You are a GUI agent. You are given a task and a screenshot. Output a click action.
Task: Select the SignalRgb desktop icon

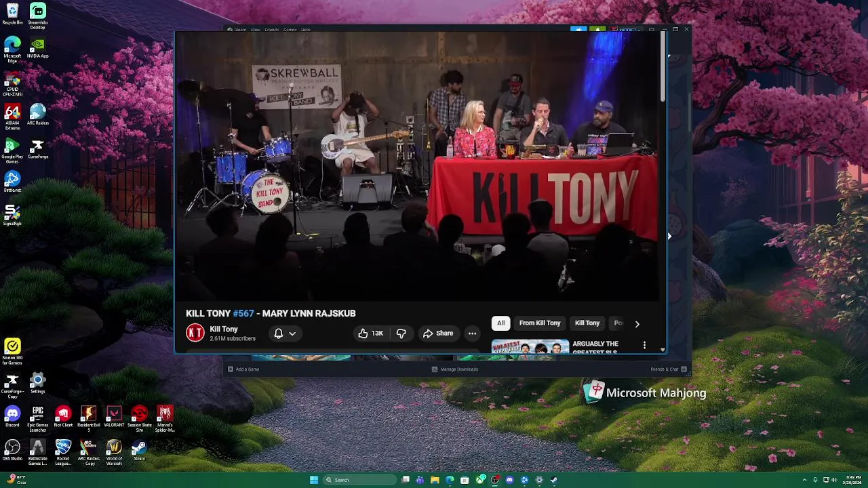coord(12,216)
